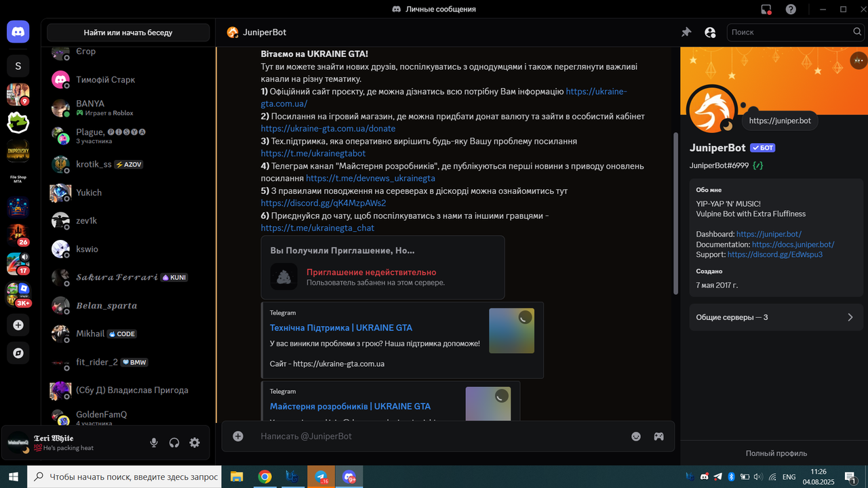The height and width of the screenshot is (488, 868).
Task: Click the Teri White user panel avatar
Action: [18, 443]
